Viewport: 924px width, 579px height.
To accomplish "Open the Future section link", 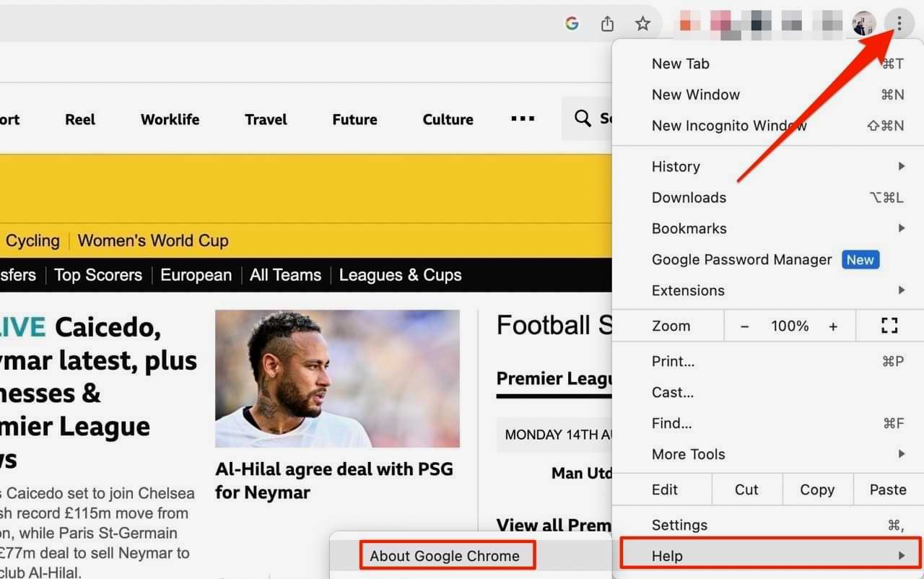I will coord(354,119).
